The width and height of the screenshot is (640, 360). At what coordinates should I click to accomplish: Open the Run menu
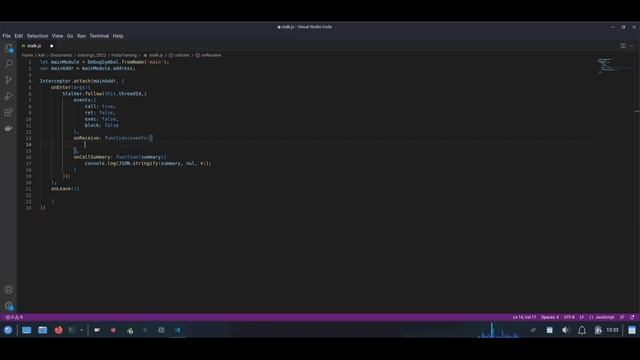pos(82,36)
